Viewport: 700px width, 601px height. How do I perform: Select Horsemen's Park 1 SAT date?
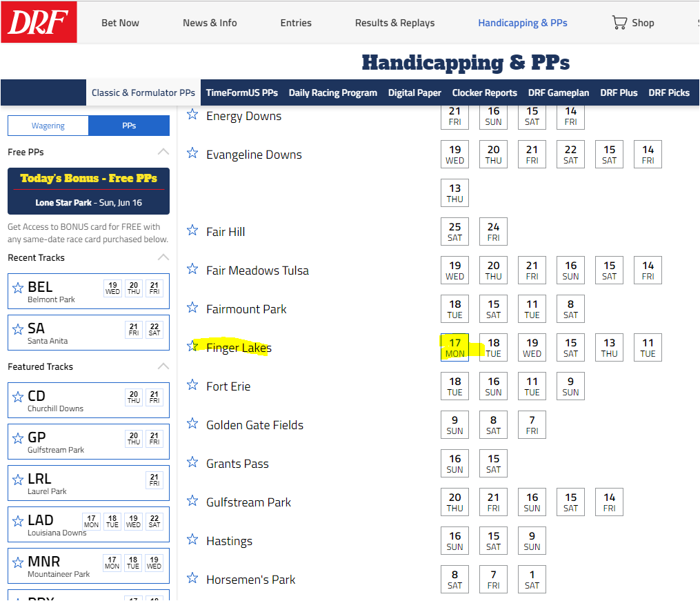532,579
